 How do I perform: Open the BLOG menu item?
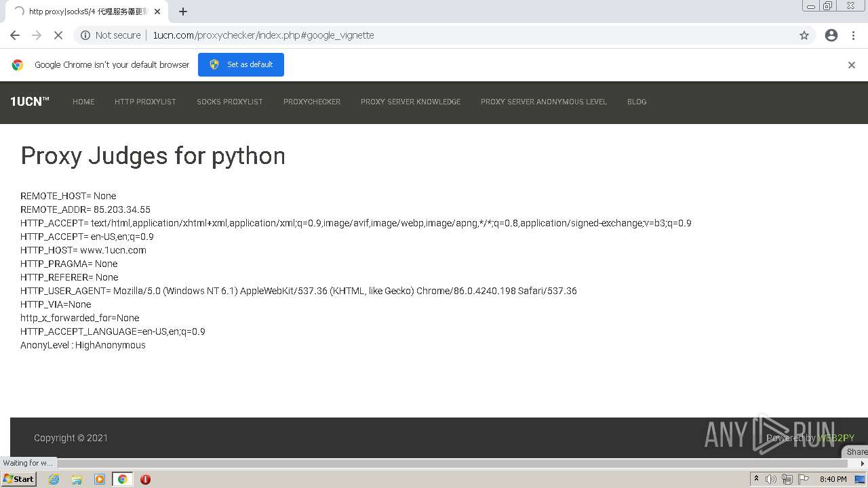[x=637, y=102]
